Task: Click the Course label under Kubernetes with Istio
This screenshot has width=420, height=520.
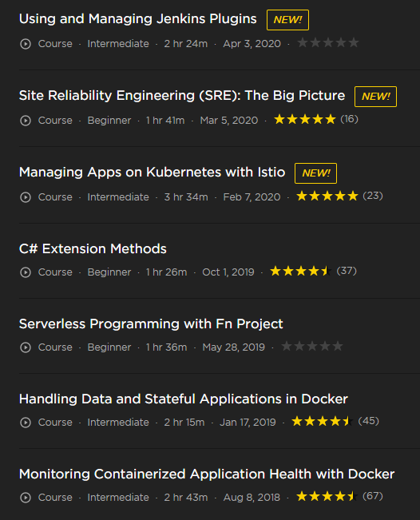Action: click(55, 197)
